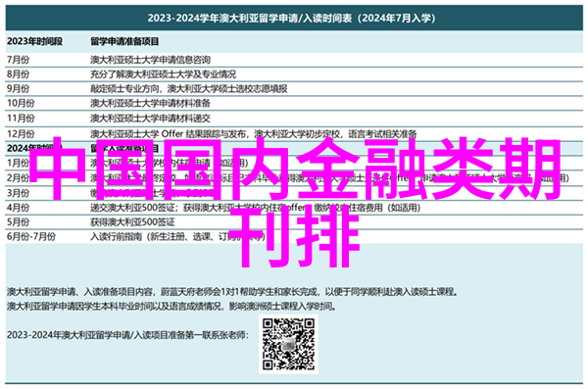Select the '2023年时间段' column header
The width and height of the screenshot is (588, 389).
34,41
